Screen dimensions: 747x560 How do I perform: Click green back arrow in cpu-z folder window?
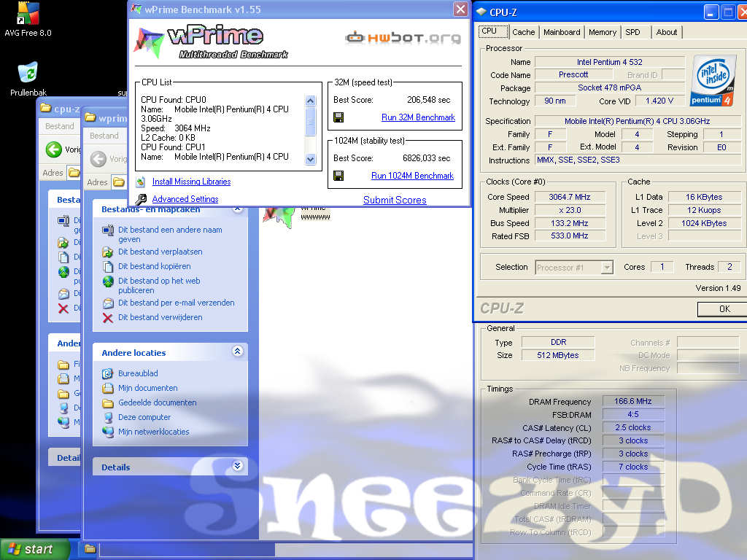[x=54, y=149]
